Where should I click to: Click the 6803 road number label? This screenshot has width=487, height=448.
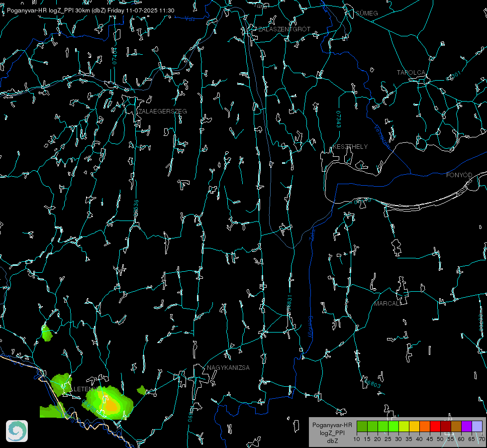point(373,384)
